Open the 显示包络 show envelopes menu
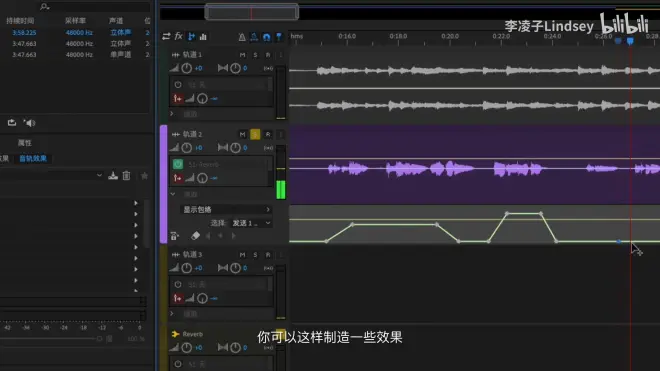 pyautogui.click(x=226, y=210)
